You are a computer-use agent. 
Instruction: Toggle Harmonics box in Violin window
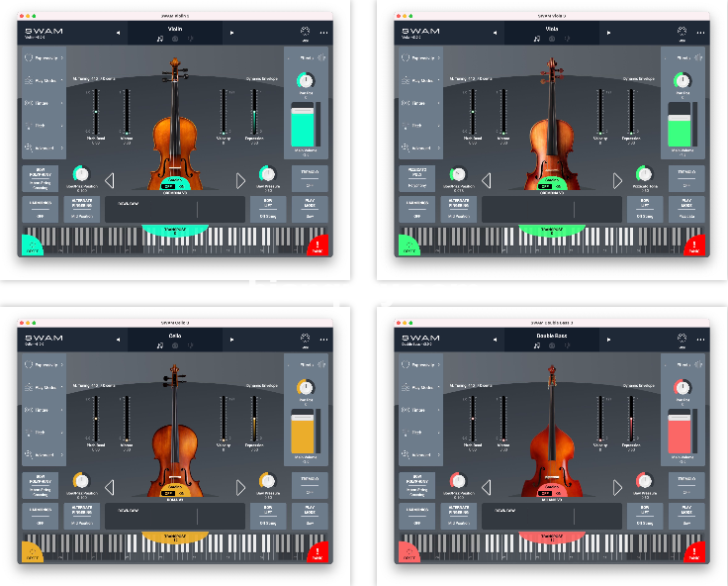pyautogui.click(x=41, y=209)
